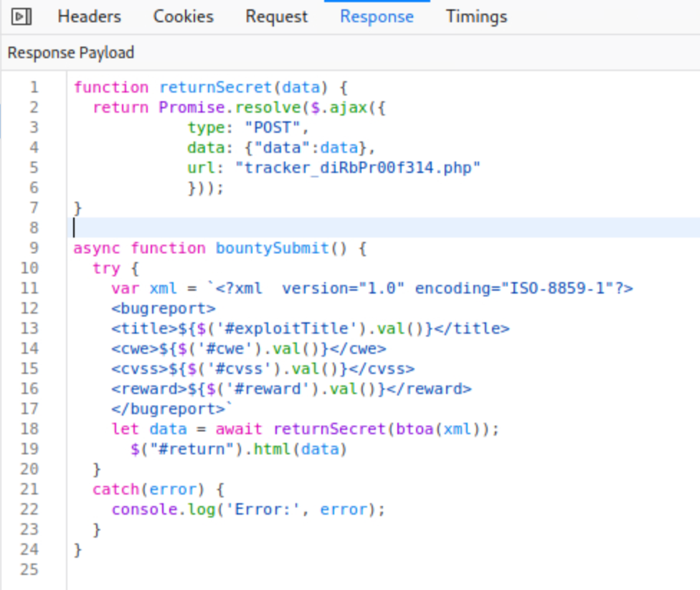Click line number 1 in the gutter

point(34,88)
